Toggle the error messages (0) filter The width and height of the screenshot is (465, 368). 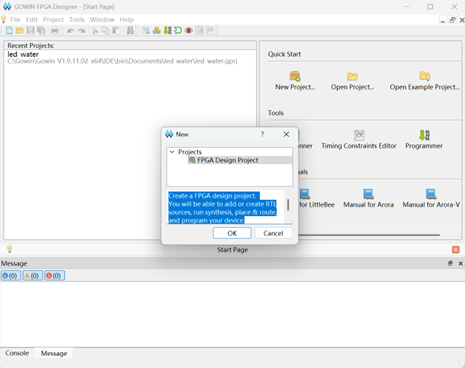54,276
